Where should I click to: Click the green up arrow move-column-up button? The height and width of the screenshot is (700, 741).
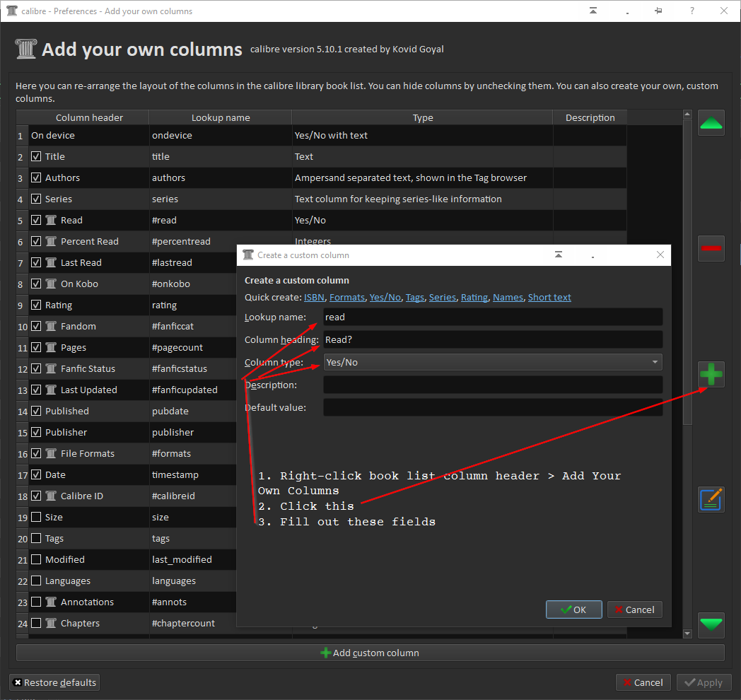tap(711, 123)
